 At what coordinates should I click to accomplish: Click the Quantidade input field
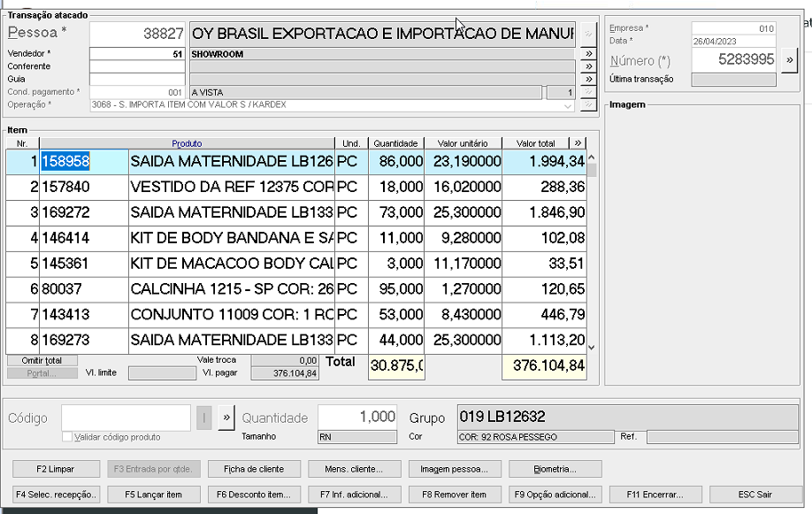click(358, 418)
